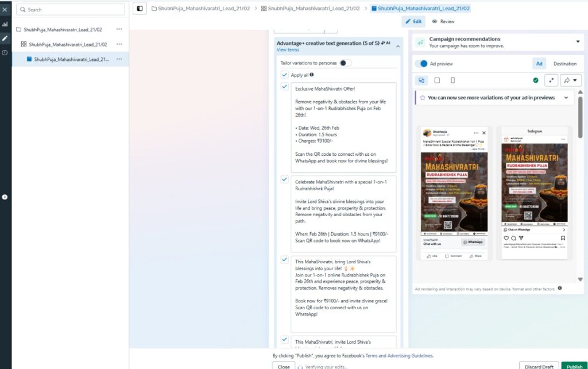Select the campaign folder row in the tree
Image resolution: width=588 pixels, height=369 pixels.
point(70,29)
